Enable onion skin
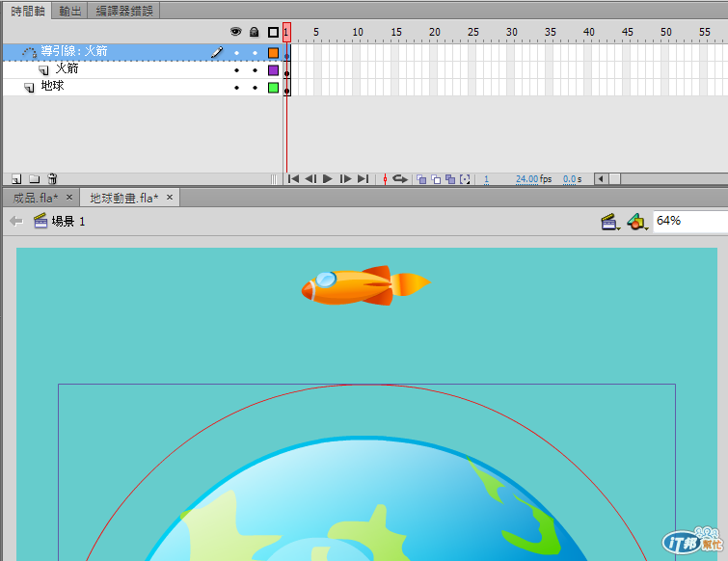This screenshot has width=728, height=561. pyautogui.click(x=421, y=179)
